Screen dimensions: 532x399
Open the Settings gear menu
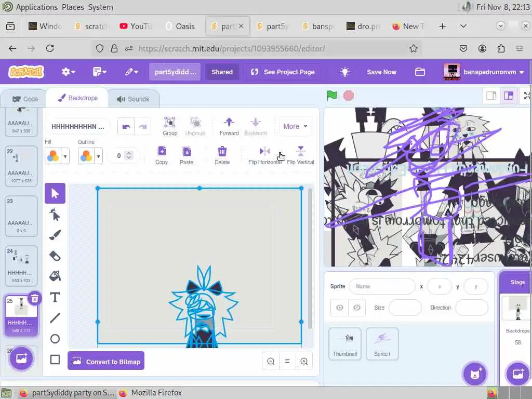(68, 72)
